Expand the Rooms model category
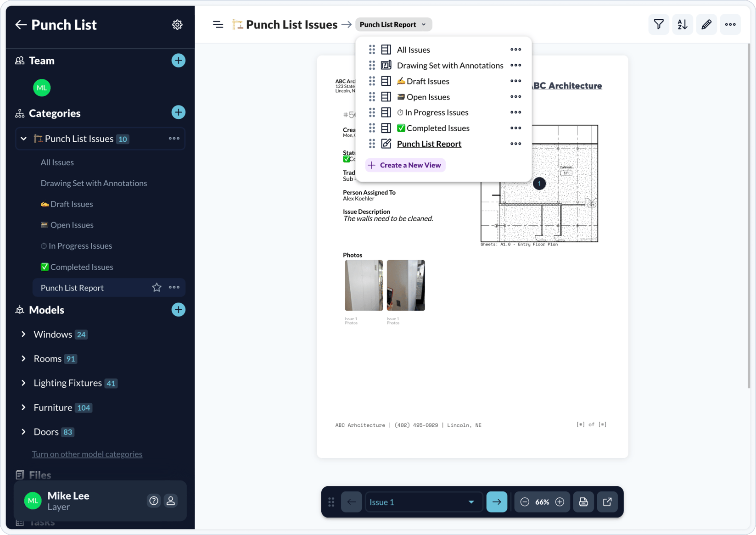 (23, 359)
